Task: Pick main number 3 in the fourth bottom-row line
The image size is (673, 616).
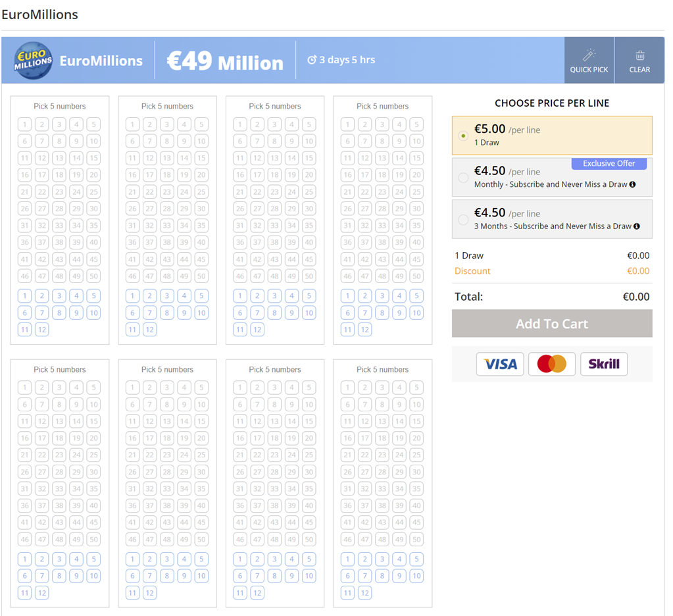Action: click(382, 388)
